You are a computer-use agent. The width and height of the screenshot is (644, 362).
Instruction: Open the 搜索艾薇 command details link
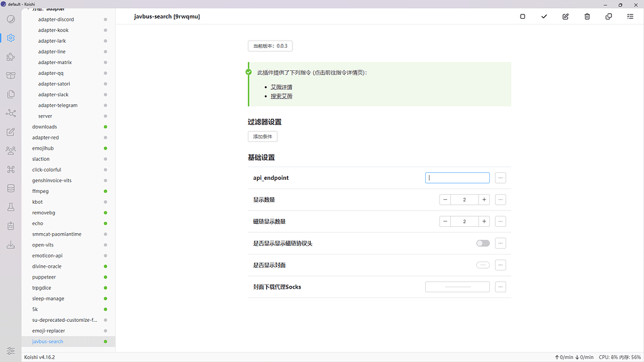point(281,96)
